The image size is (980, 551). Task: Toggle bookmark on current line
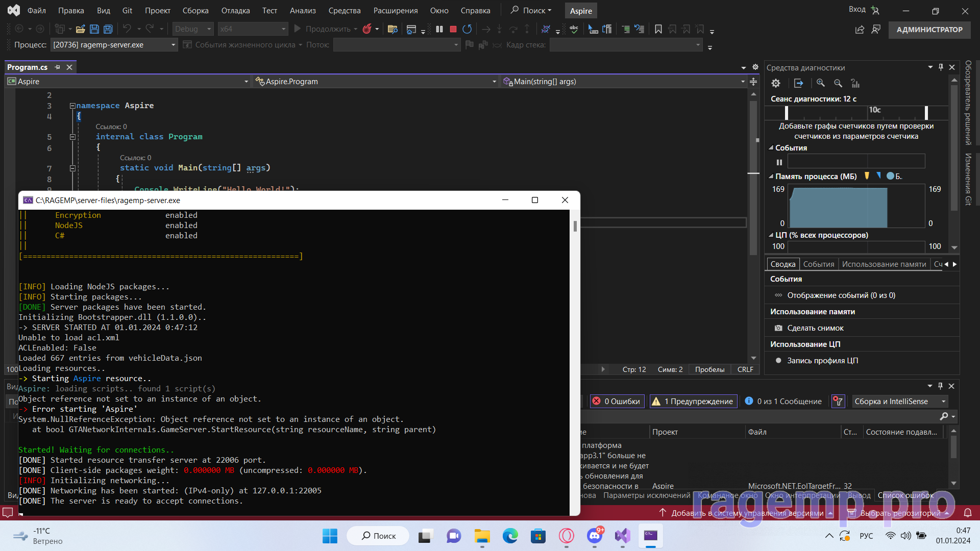658,29
